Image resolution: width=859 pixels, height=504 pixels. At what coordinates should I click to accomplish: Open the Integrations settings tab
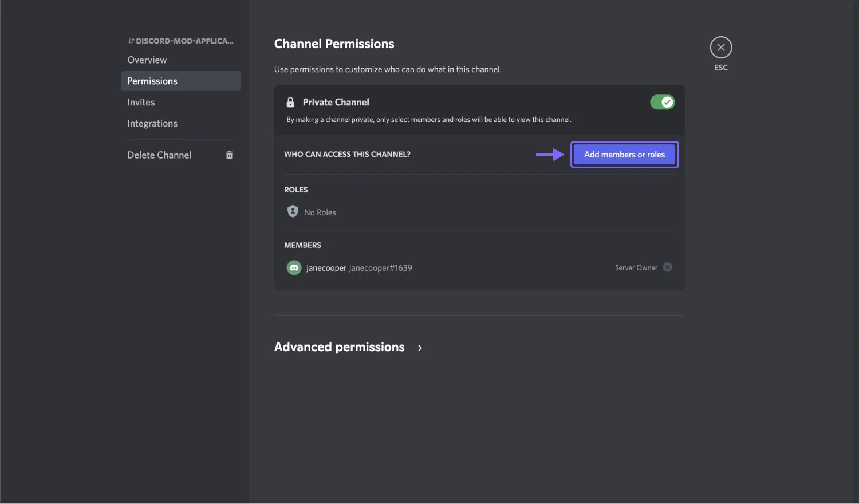pos(152,123)
